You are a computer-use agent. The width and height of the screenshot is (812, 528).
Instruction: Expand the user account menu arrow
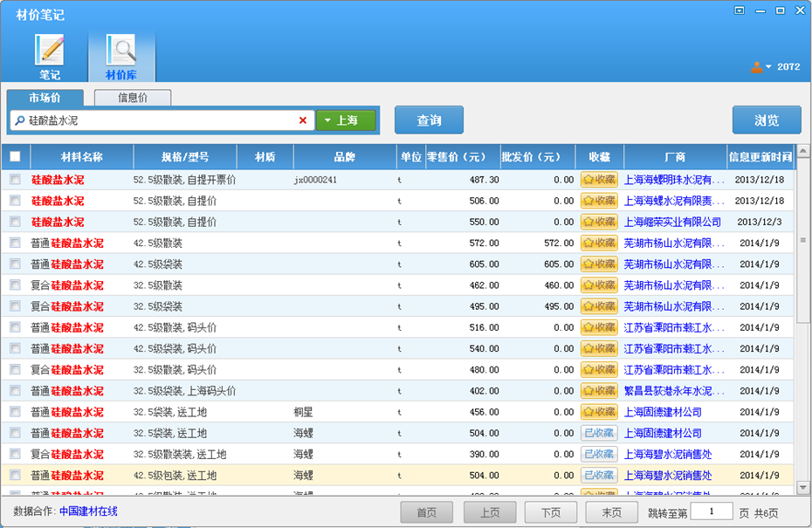(x=768, y=67)
